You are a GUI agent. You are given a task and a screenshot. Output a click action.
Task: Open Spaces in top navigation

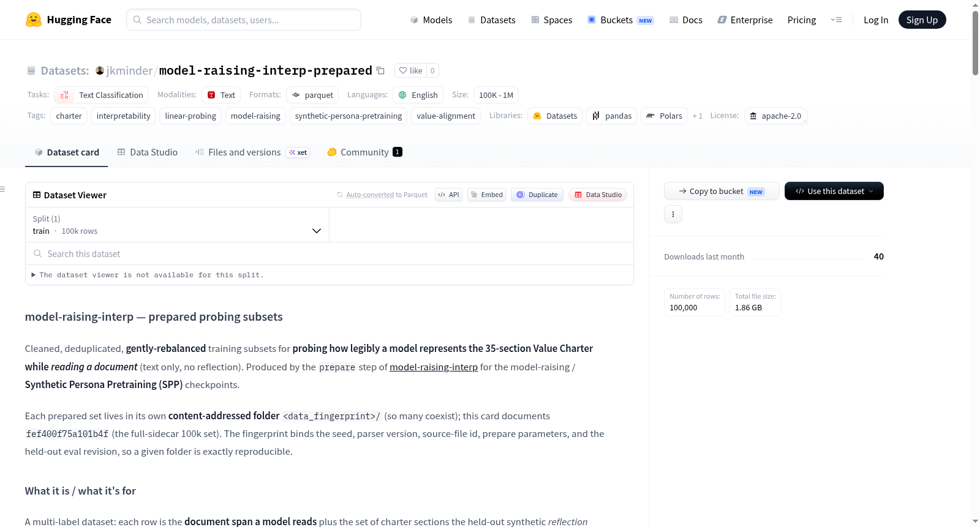tap(552, 20)
